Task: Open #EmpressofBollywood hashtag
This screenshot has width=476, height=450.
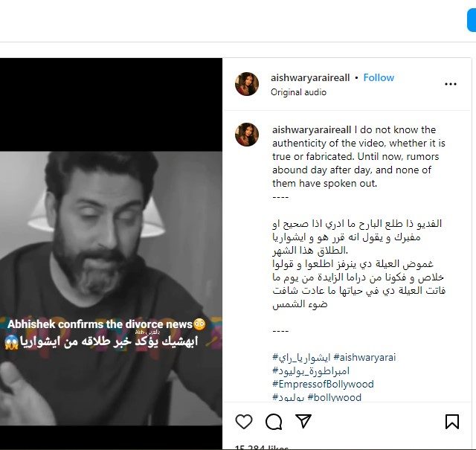Action: (323, 384)
